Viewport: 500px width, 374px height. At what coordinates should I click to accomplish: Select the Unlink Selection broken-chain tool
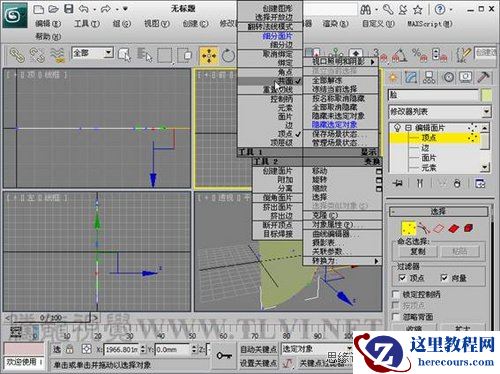tap(37, 55)
